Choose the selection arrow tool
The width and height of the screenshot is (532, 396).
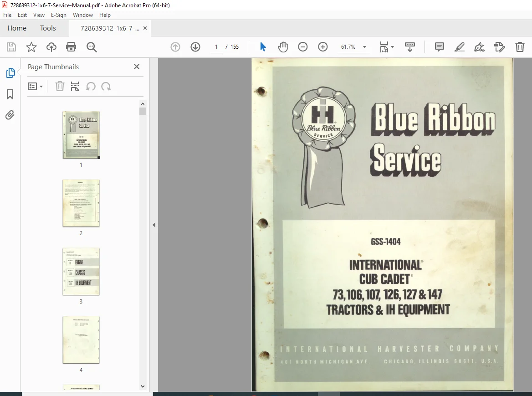coord(263,47)
